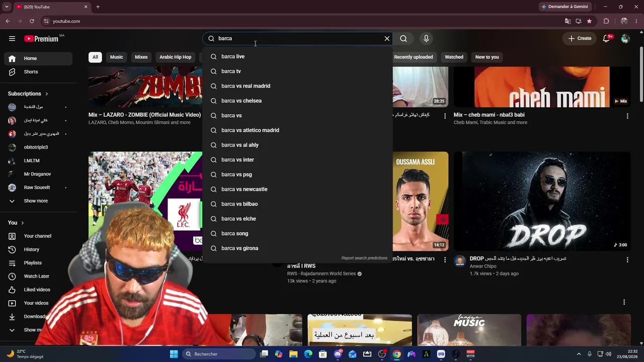The height and width of the screenshot is (362, 644).
Task: Expand the You section arrow
Action: click(x=22, y=223)
